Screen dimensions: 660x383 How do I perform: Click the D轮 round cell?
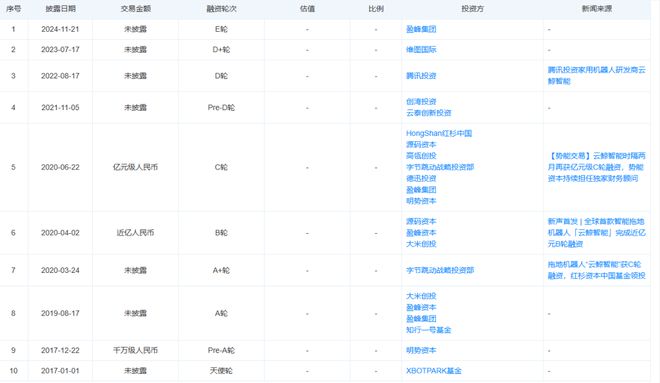click(221, 76)
